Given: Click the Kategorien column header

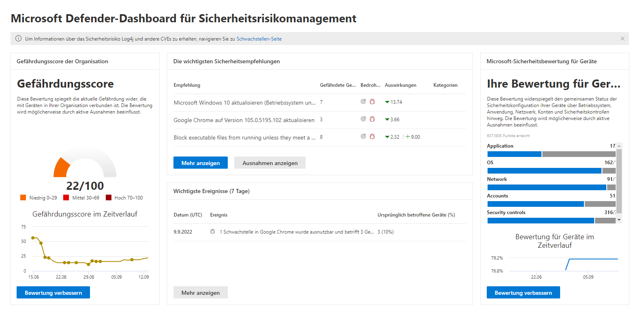Looking at the screenshot, I should tap(445, 85).
